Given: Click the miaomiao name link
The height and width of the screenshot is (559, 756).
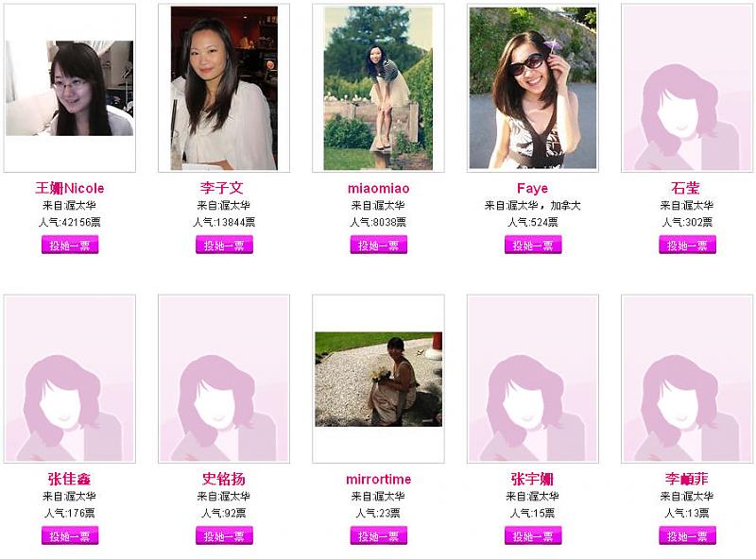Looking at the screenshot, I should 379,189.
